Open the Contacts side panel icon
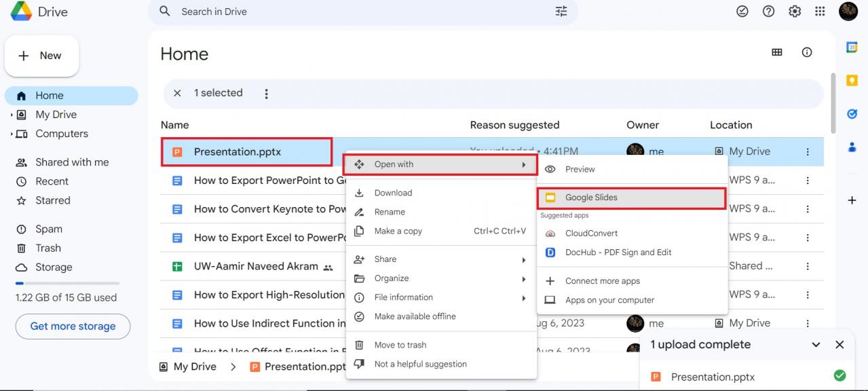 pos(852,147)
